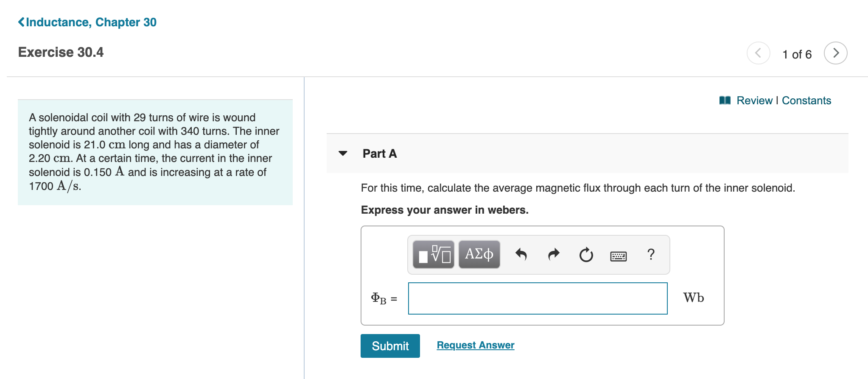Image resolution: width=868 pixels, height=379 pixels.
Task: Open the on-screen keyboard shortcuts
Action: [619, 254]
